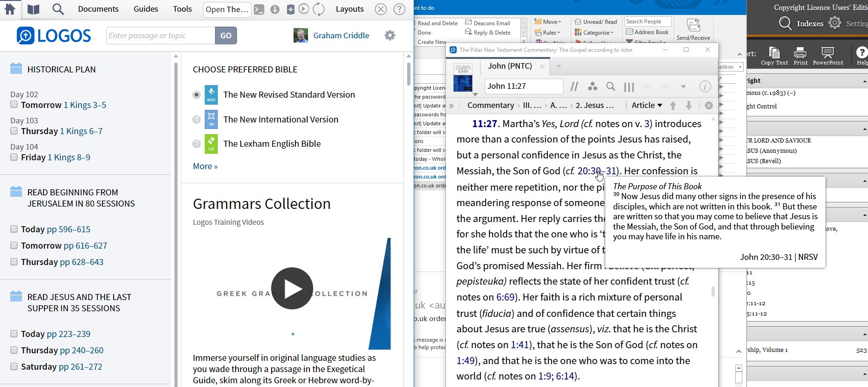
Task: Click the shield star shortcut icon
Action: pos(290,9)
